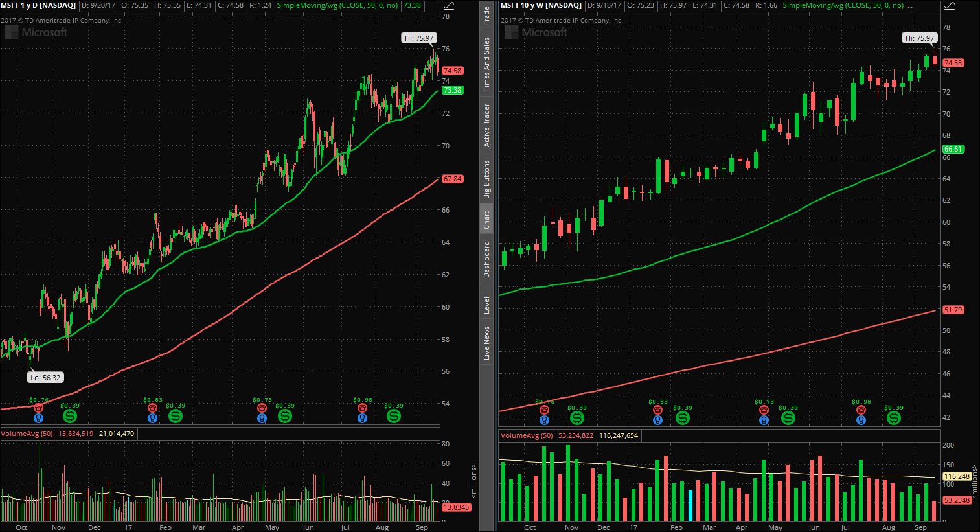Click SimpleMovingAvg label in daily chart header
The width and height of the screenshot is (980, 532).
pos(337,5)
